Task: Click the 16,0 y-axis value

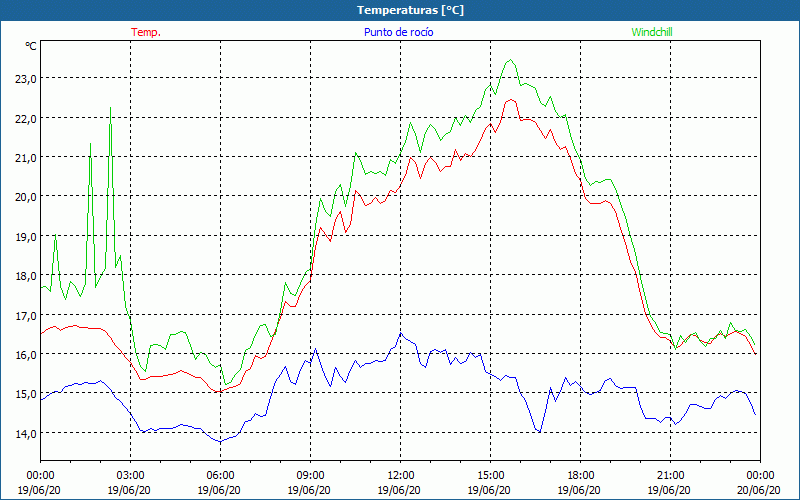Action: [26, 355]
